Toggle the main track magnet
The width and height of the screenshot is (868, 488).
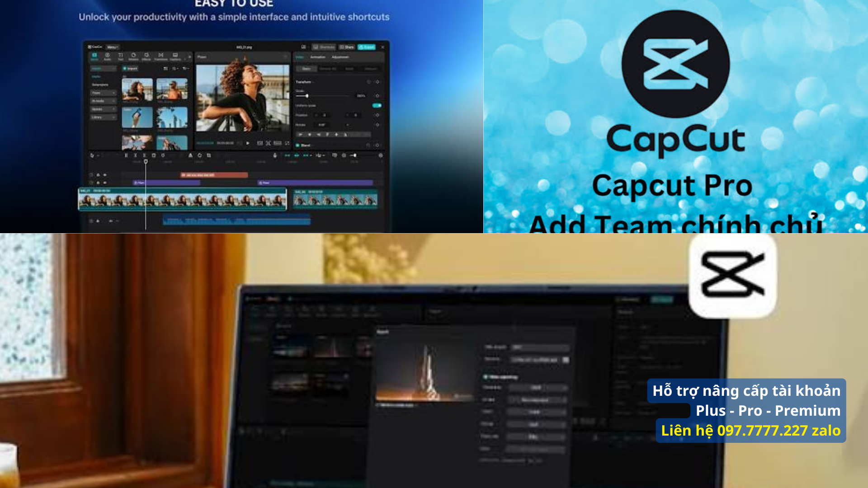click(287, 155)
